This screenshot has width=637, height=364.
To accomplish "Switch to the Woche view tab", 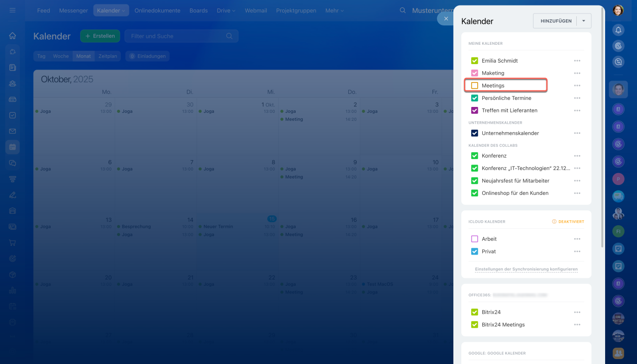I will tap(61, 56).
